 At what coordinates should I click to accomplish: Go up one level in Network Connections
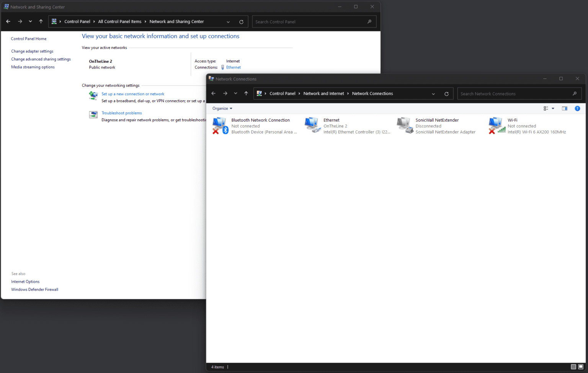[x=246, y=94]
